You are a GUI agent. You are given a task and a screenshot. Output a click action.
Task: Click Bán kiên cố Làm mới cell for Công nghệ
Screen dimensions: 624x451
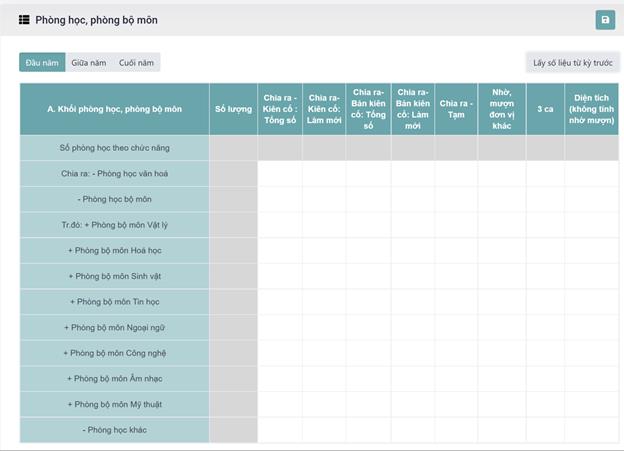(x=412, y=353)
